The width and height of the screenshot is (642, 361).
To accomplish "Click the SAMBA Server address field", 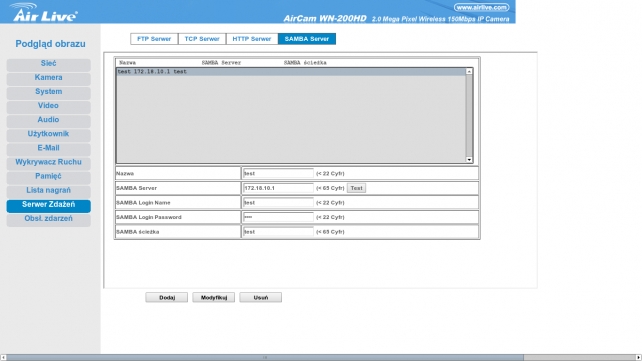I will 278,188.
